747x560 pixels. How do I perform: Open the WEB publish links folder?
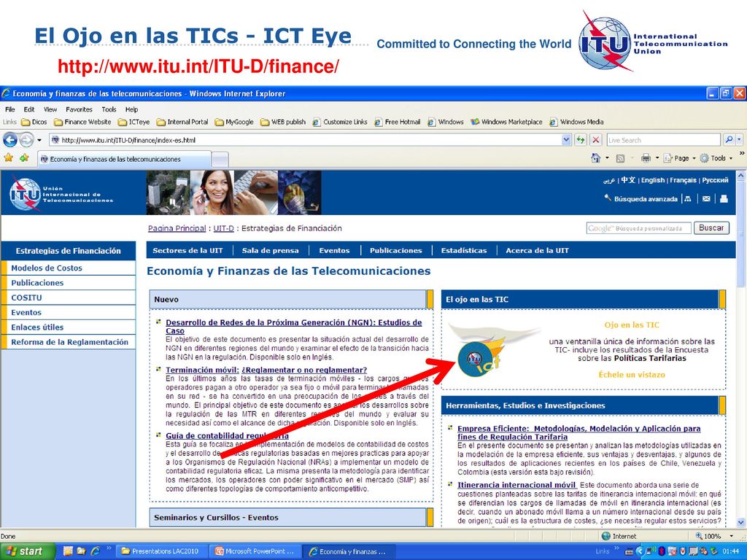(283, 122)
